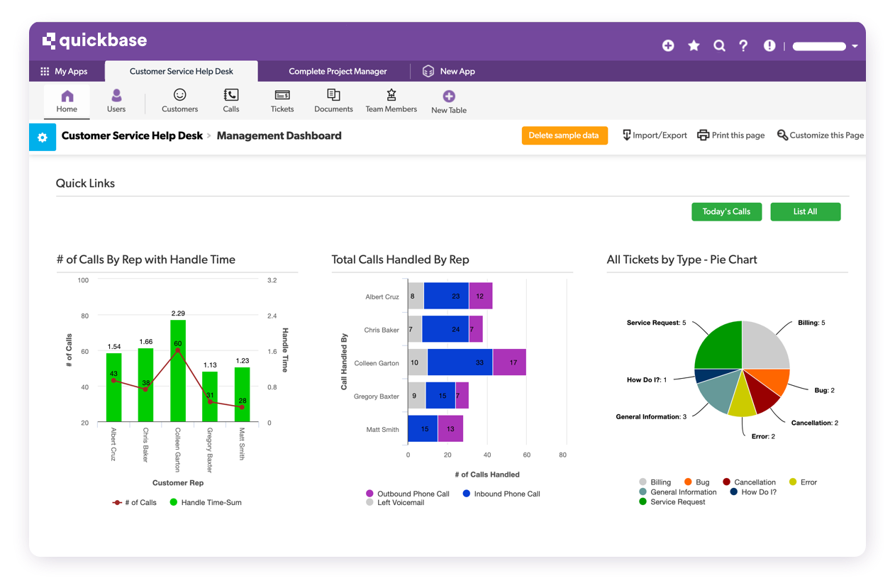Open the New App tab

450,71
